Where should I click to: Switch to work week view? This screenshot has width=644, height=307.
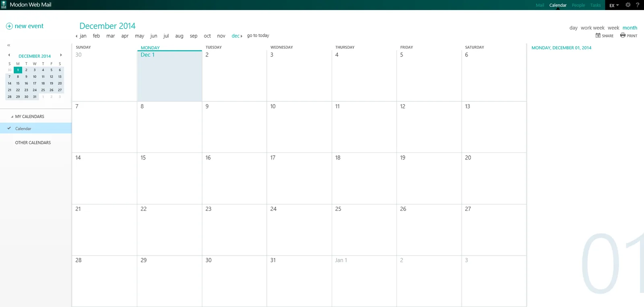(592, 28)
